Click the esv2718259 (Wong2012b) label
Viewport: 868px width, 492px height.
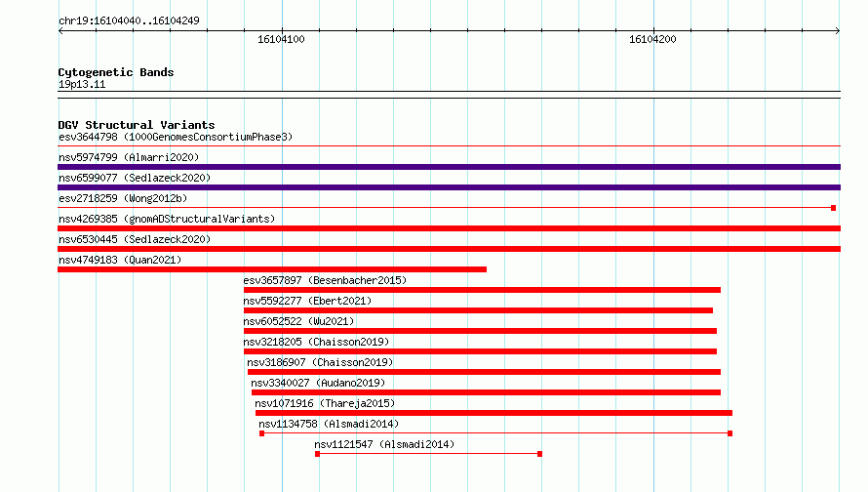click(123, 198)
